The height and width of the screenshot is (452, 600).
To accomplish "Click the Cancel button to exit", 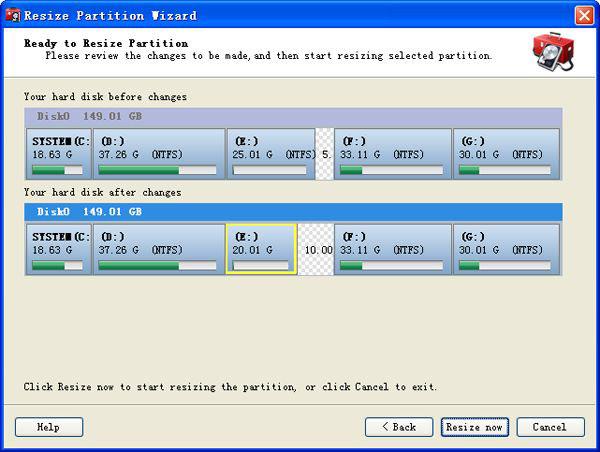I will coord(549,427).
